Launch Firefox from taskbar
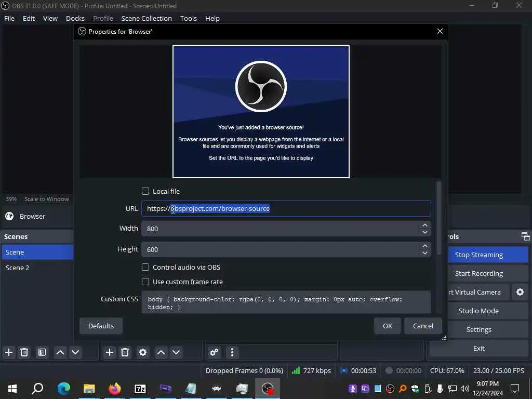This screenshot has width=532, height=399. (115, 389)
